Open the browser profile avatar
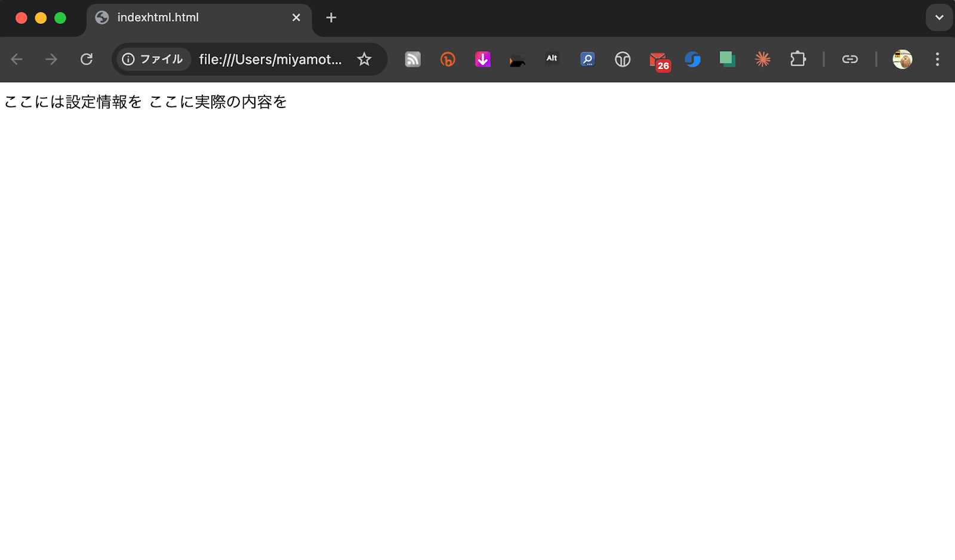This screenshot has height=560, width=955. pyautogui.click(x=902, y=59)
